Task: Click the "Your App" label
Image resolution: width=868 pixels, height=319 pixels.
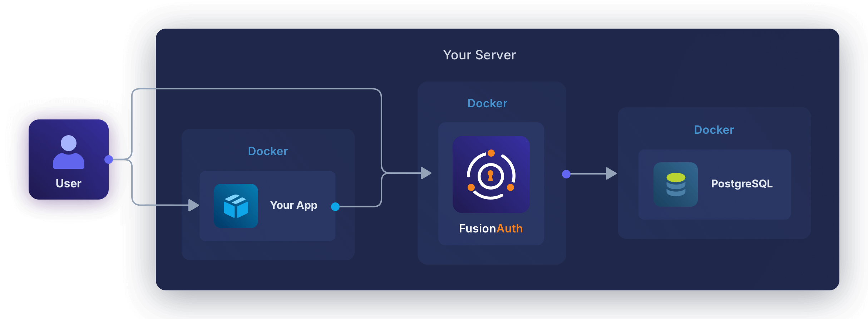Action: [294, 205]
